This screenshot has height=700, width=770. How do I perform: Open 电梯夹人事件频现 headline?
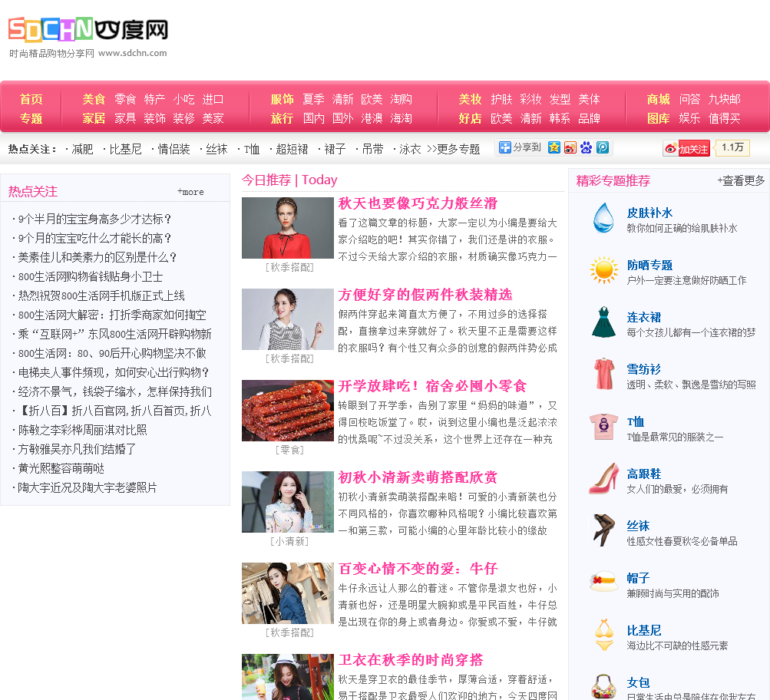pos(114,372)
